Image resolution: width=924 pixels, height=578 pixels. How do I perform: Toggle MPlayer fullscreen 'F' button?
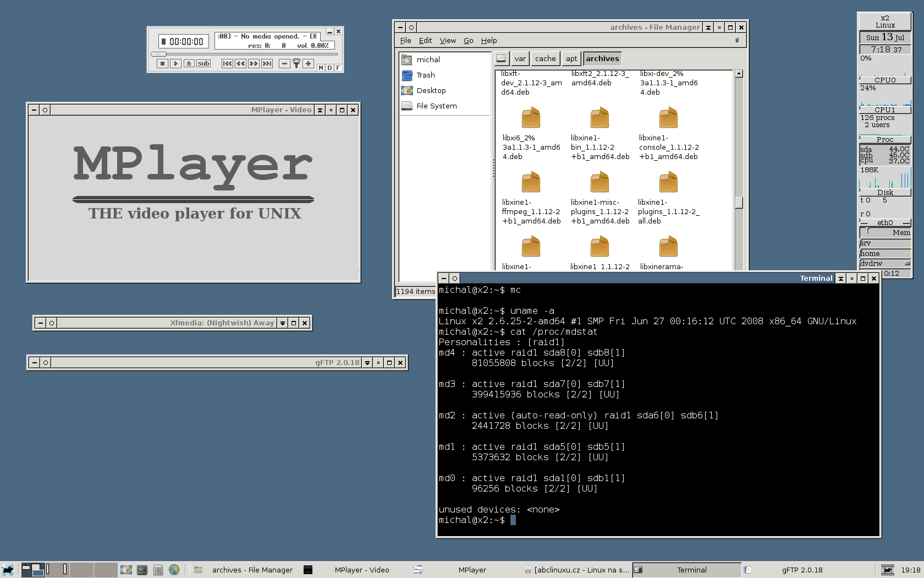tap(338, 68)
